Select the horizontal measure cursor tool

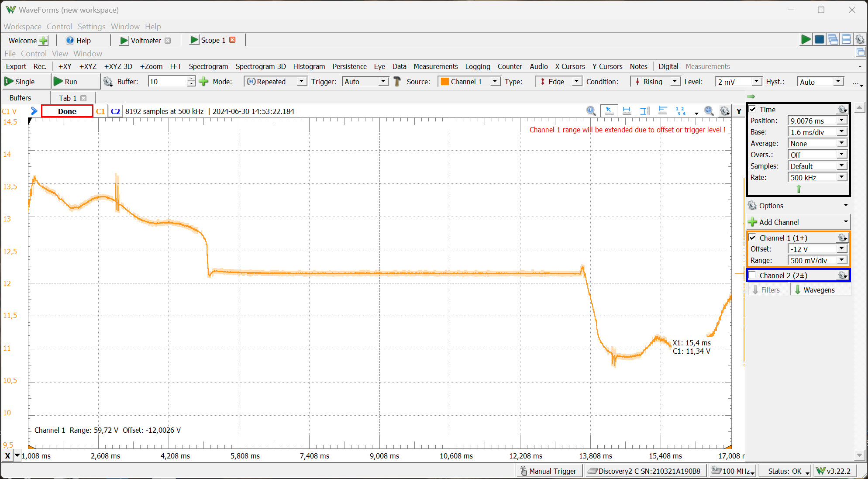[627, 111]
